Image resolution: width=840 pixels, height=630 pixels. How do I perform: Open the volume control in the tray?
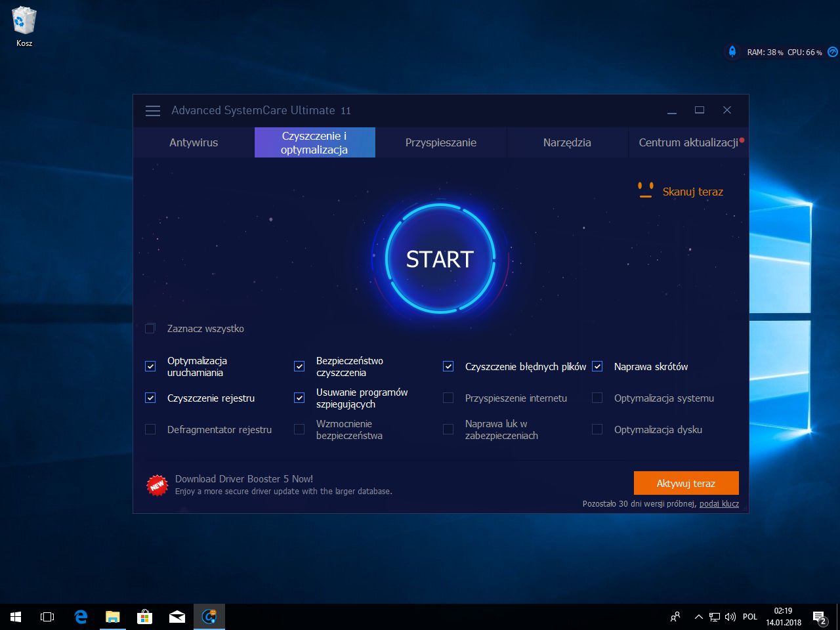coord(730,617)
